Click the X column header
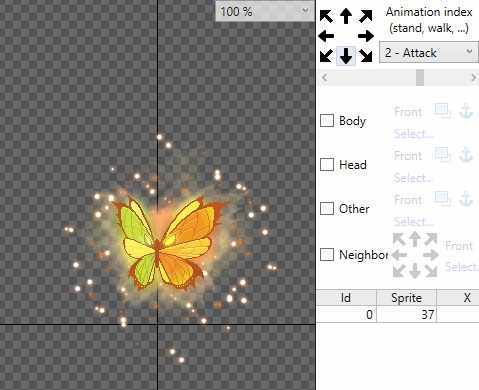This screenshot has height=390, width=479. (458, 298)
